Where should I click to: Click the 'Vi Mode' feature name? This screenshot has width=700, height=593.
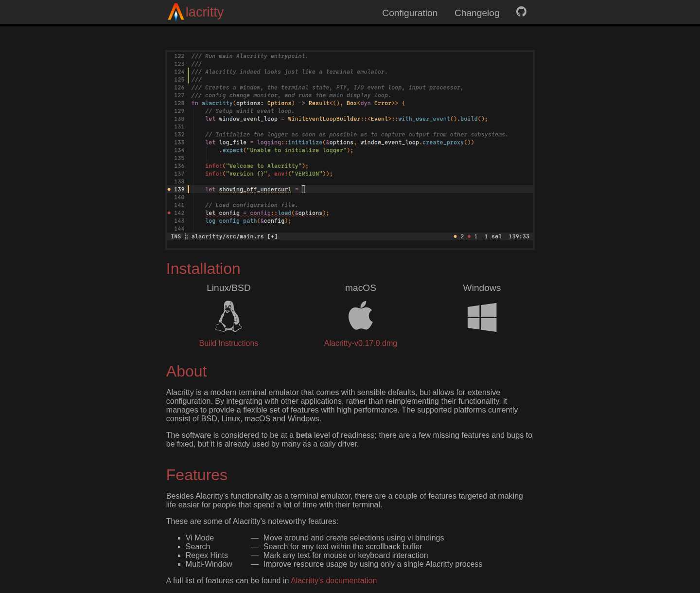200,538
